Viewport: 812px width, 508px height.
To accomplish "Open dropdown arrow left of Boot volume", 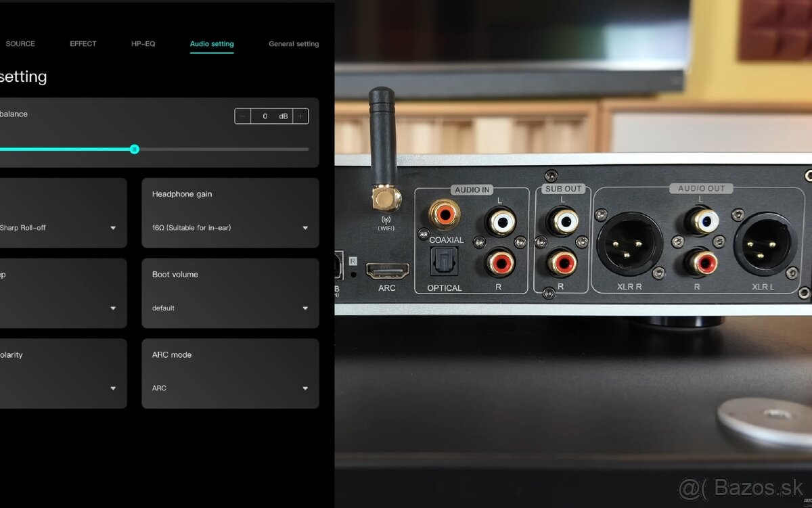I will pyautogui.click(x=113, y=308).
